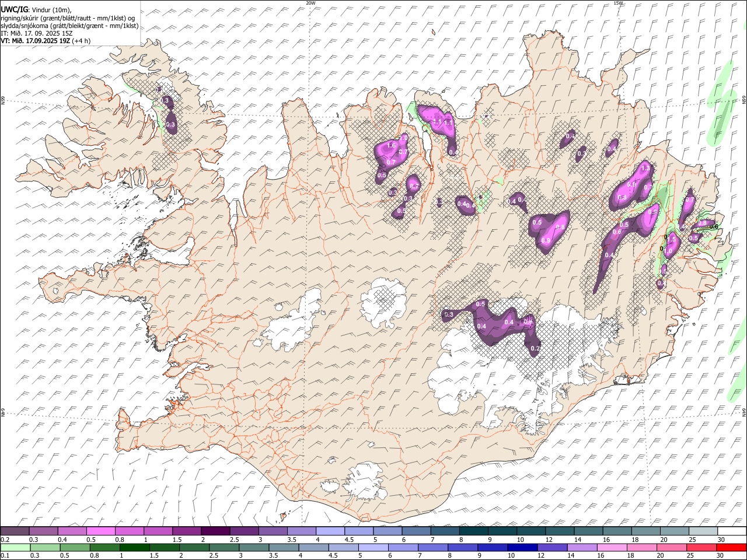
Task: Select the "rigning/skúrir" legend description line
Action: point(68,18)
